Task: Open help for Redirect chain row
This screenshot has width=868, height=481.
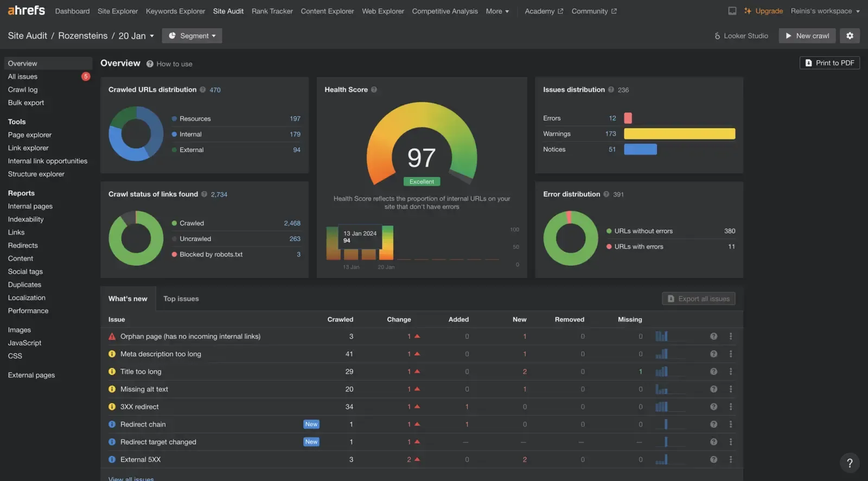Action: [x=713, y=425]
